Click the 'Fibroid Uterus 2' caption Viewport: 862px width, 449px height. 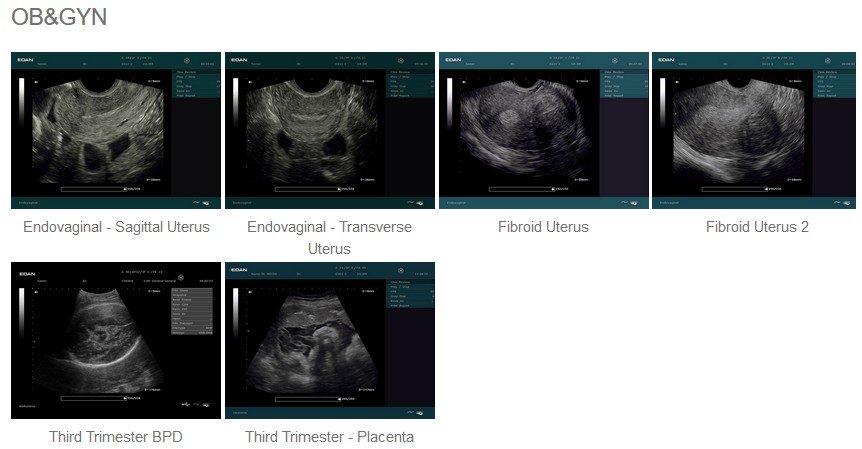click(757, 227)
